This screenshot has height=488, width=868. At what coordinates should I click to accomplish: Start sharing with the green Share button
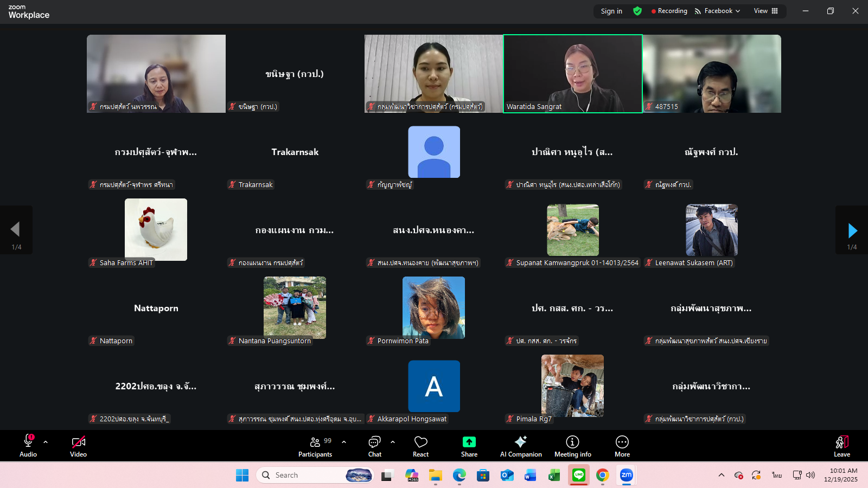click(x=469, y=446)
